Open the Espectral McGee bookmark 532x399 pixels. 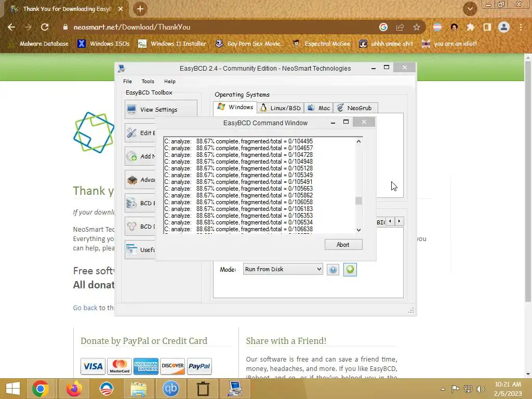321,44
